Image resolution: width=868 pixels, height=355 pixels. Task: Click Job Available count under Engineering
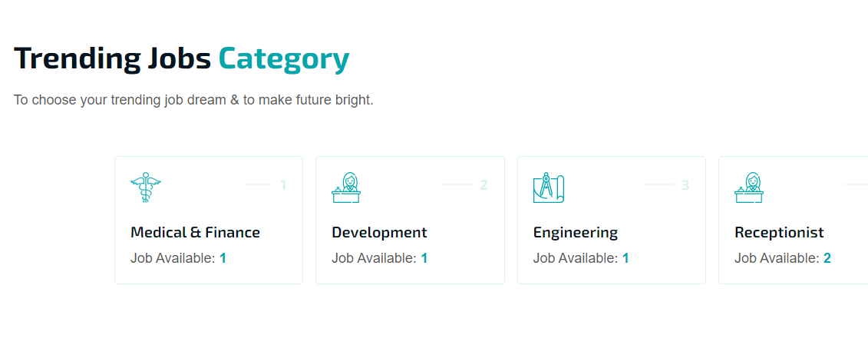point(625,258)
